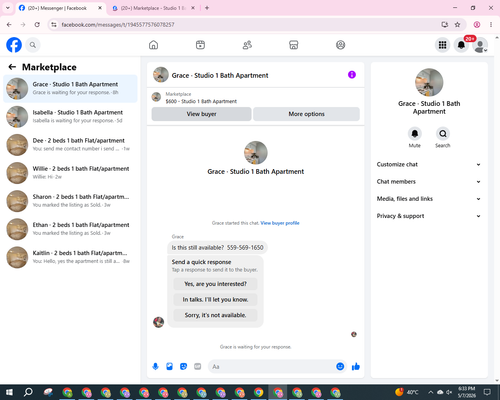Reload the browser page
The width and height of the screenshot is (500, 400).
(37, 25)
